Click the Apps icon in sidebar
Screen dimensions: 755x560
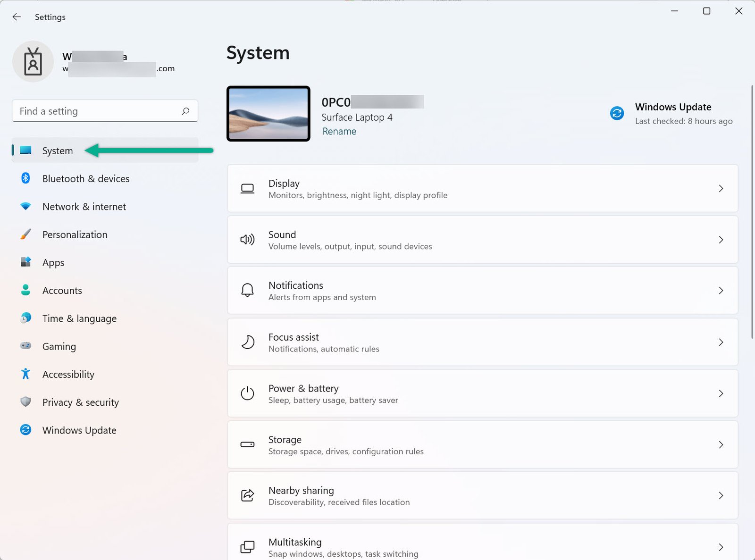point(25,262)
